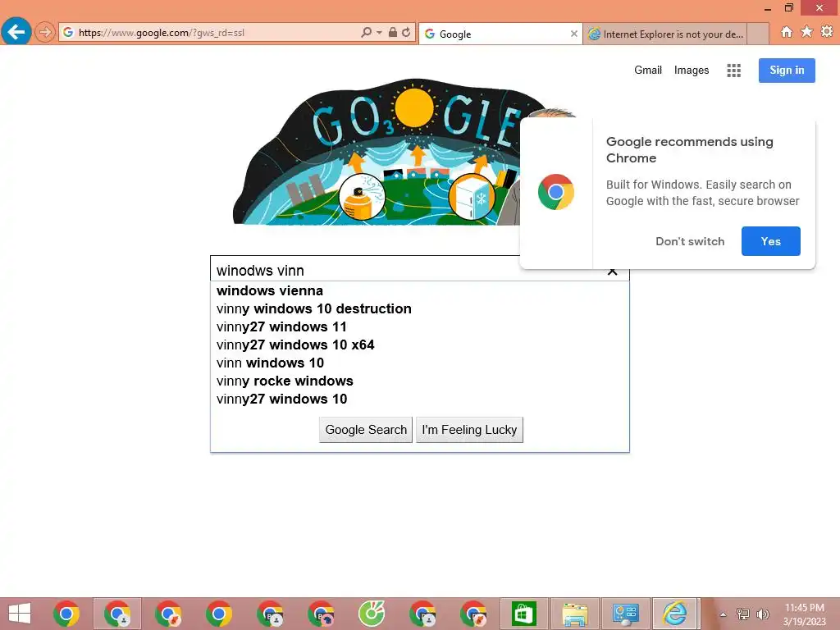Click the taskbar clock showing 11:45 PM
The width and height of the screenshot is (840, 630).
click(804, 614)
